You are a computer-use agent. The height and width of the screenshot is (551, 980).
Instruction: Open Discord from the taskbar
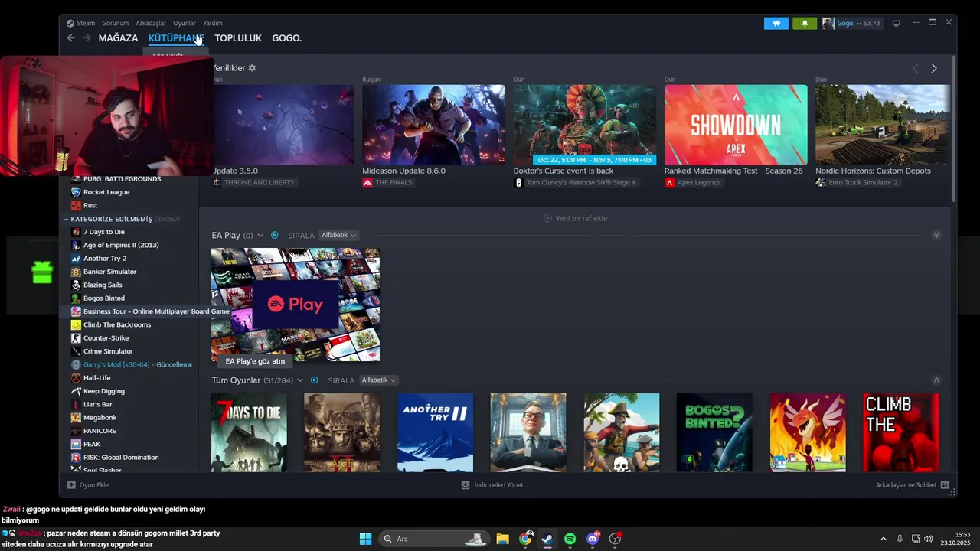tap(593, 539)
